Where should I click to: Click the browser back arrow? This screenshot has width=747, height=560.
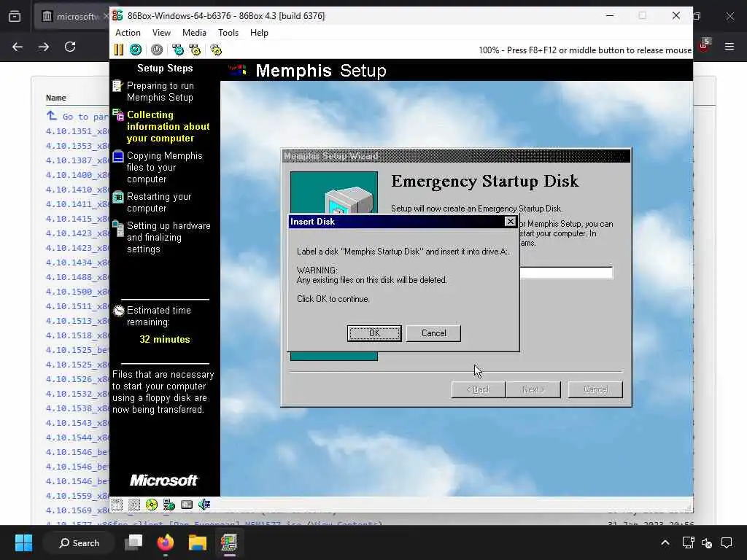[18, 47]
